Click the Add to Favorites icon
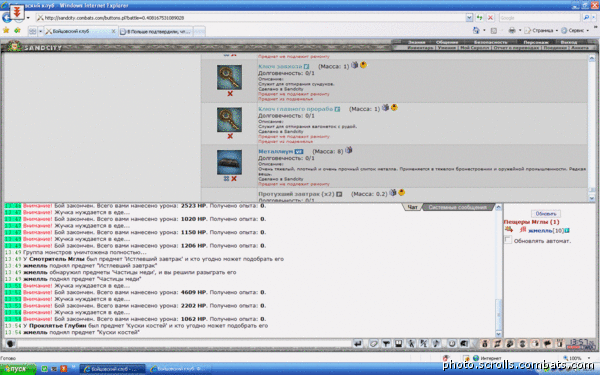This screenshot has width=600, height=375. tap(17, 30)
